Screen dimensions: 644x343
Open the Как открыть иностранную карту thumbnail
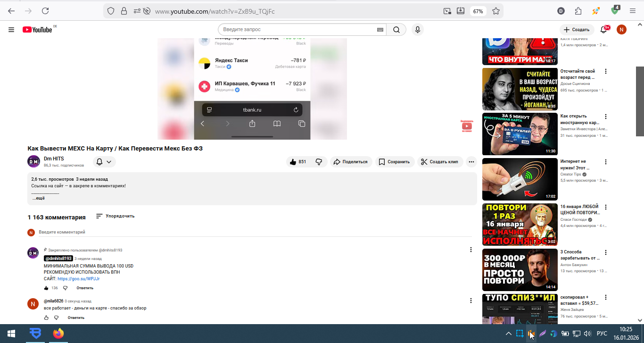click(x=520, y=134)
